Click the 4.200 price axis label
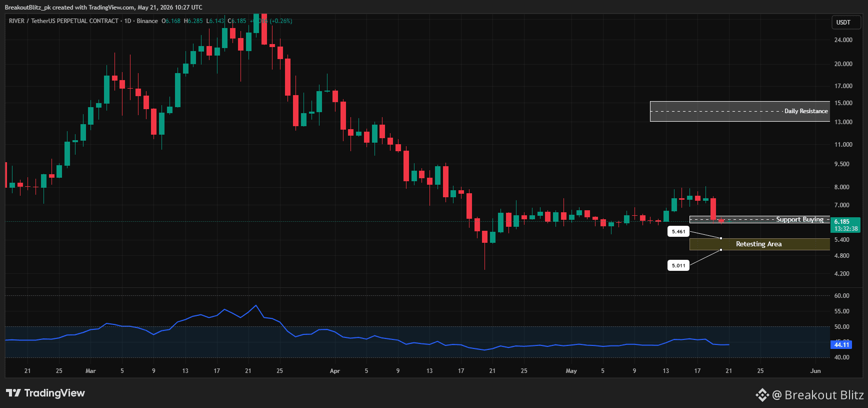Screen dimensions: 868x408 click(842, 274)
